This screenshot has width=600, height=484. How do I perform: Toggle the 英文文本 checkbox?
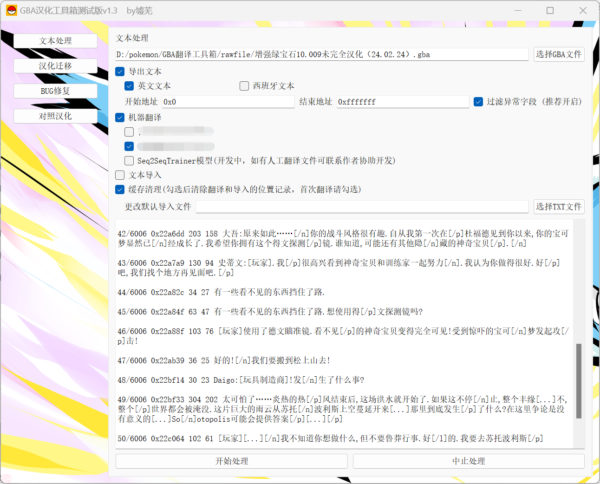[x=129, y=86]
